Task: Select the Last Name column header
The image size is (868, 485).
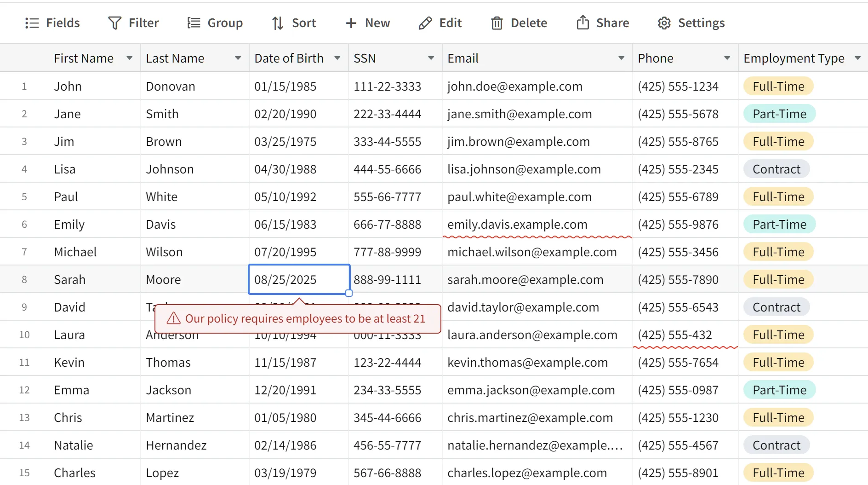Action: point(175,58)
